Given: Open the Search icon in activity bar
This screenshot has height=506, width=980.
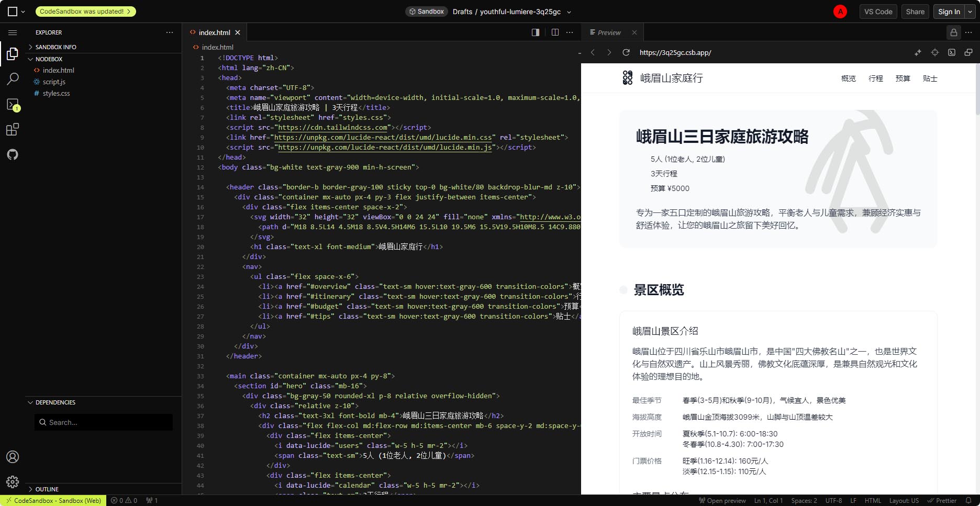Looking at the screenshot, I should (x=13, y=79).
